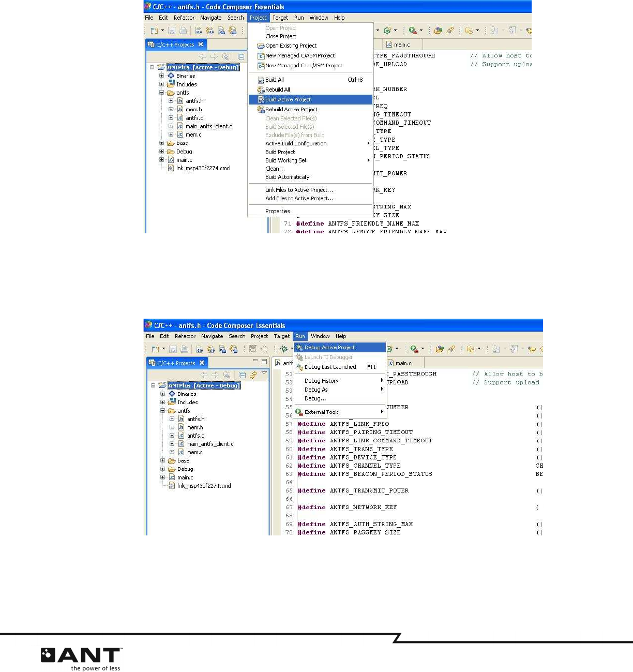Image resolution: width=633 pixels, height=672 pixels.
Task: Click the New file icon in the Project-menu screenshot
Action: pyautogui.click(x=154, y=31)
